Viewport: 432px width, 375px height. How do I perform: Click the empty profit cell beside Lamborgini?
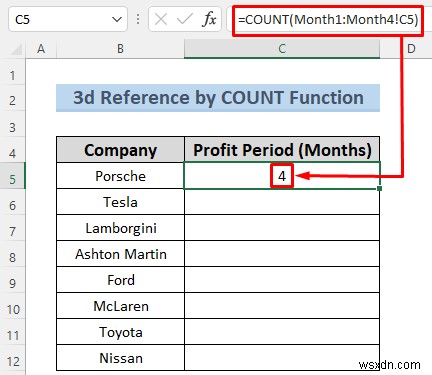(282, 228)
